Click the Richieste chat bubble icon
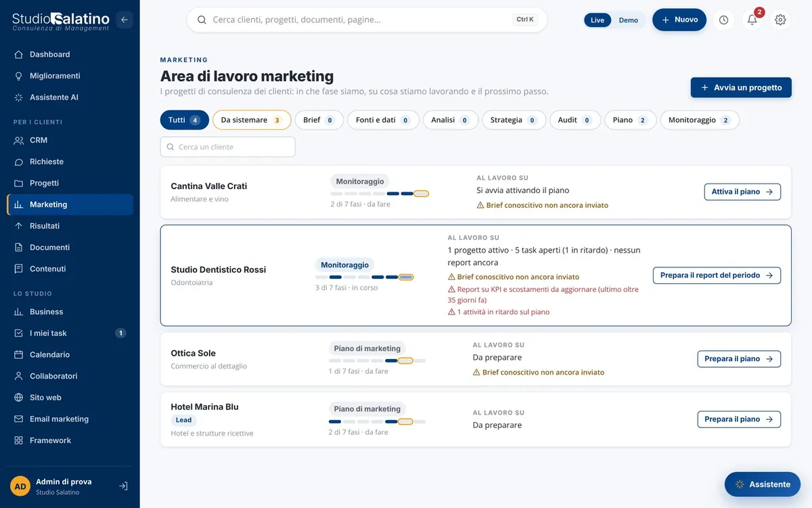Image resolution: width=812 pixels, height=508 pixels. click(19, 162)
